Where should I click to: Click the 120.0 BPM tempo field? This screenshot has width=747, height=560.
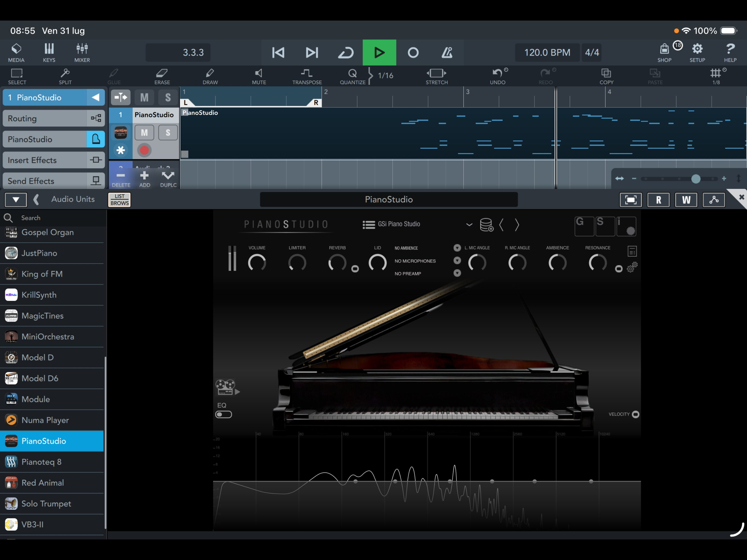click(x=547, y=52)
